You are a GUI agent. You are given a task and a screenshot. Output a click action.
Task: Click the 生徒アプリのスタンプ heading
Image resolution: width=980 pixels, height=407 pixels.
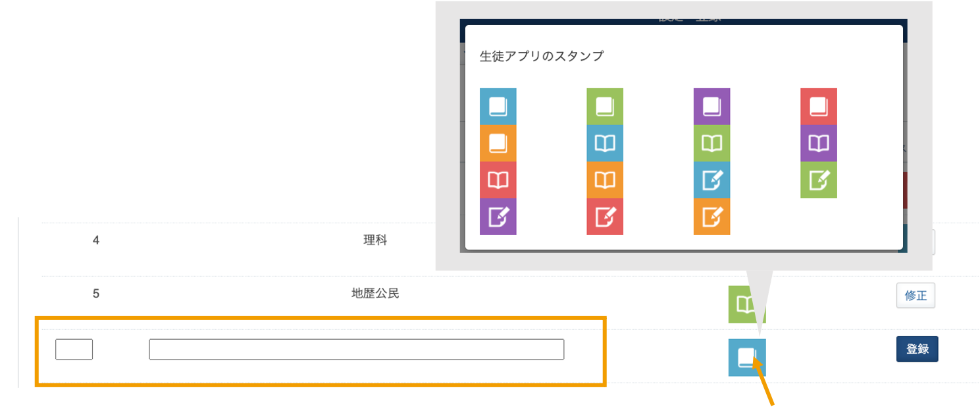tap(542, 56)
